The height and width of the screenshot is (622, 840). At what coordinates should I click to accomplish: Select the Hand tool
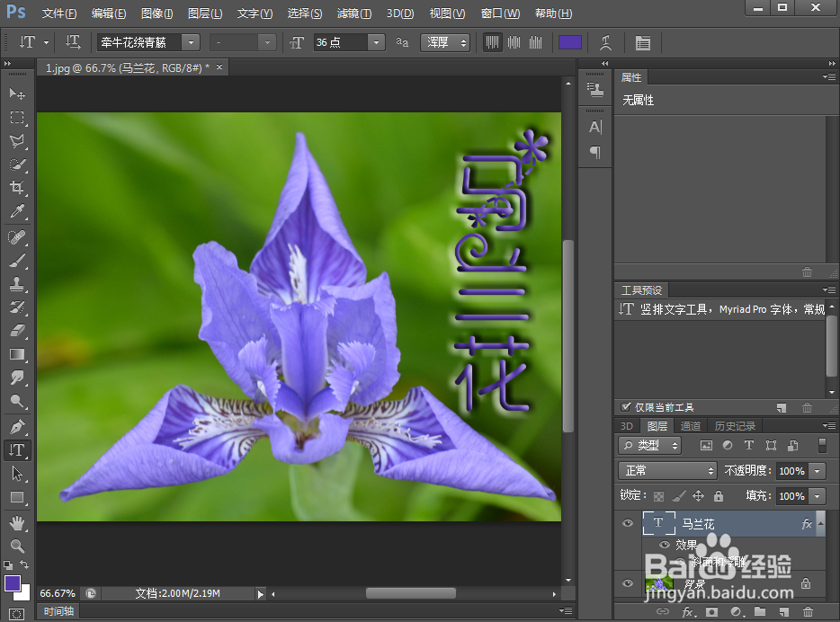pyautogui.click(x=17, y=522)
